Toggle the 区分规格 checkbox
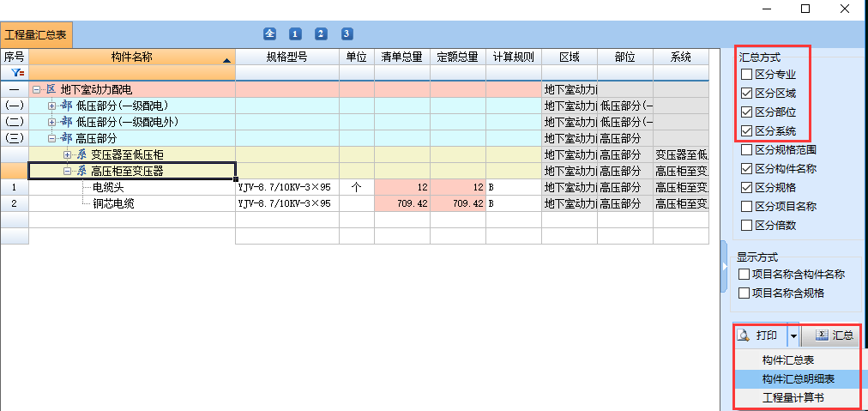Image resolution: width=868 pixels, height=411 pixels. 746,187
